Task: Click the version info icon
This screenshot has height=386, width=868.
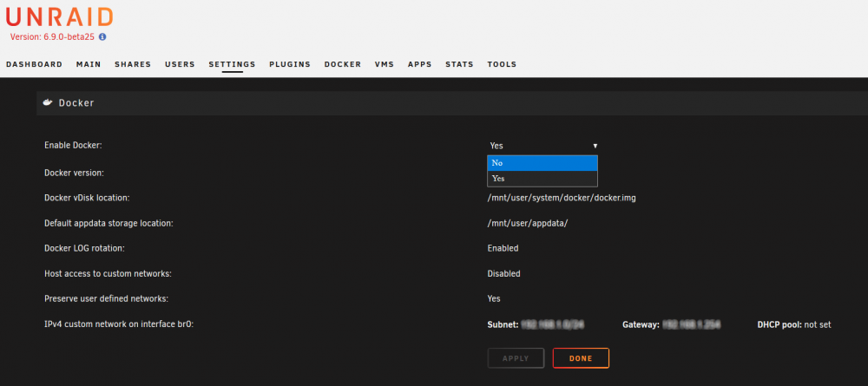Action: 102,37
